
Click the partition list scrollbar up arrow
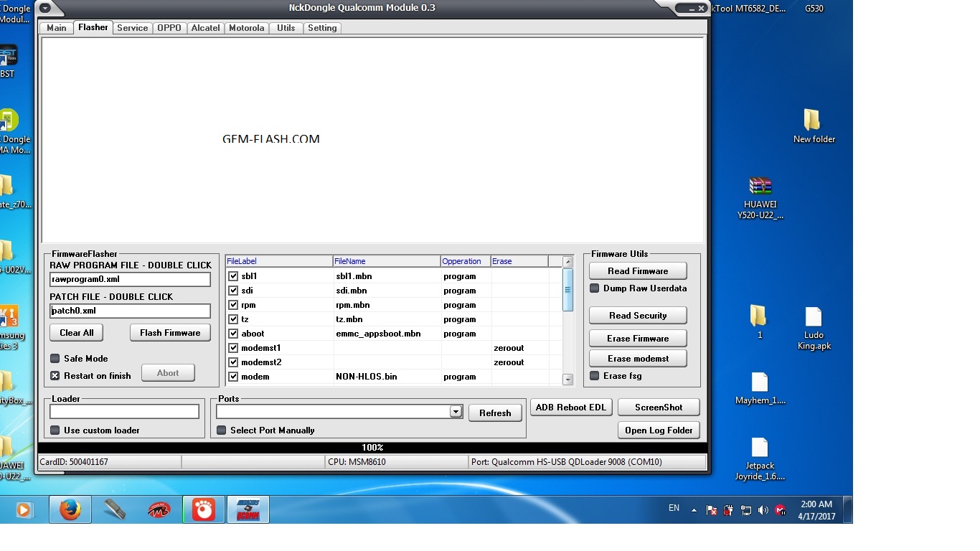567,262
